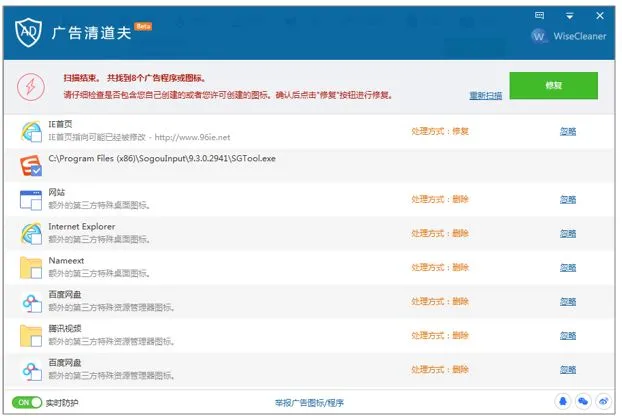622x420 pixels.
Task: Open the 举报广告图标/程序 link
Action: click(x=309, y=403)
